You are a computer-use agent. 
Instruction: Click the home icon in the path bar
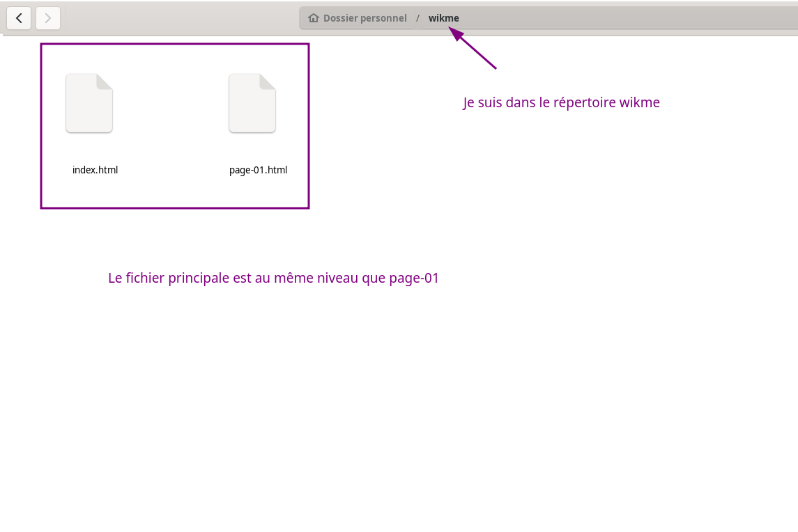(x=314, y=18)
